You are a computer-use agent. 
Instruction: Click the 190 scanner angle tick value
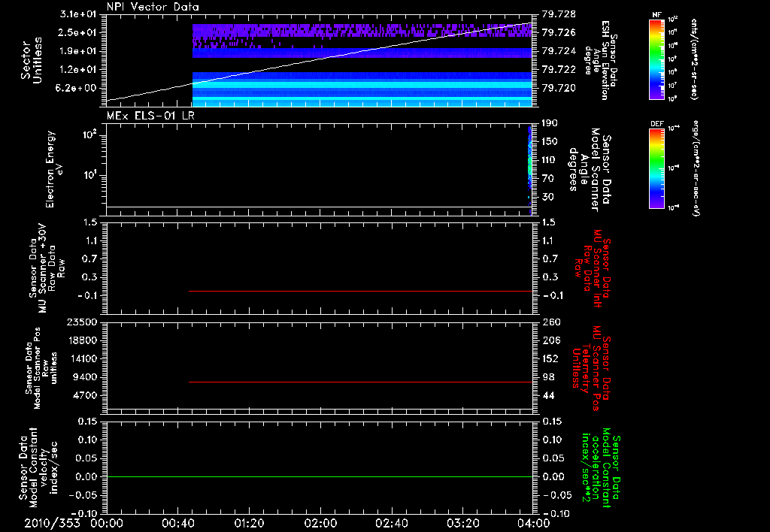[x=550, y=122]
